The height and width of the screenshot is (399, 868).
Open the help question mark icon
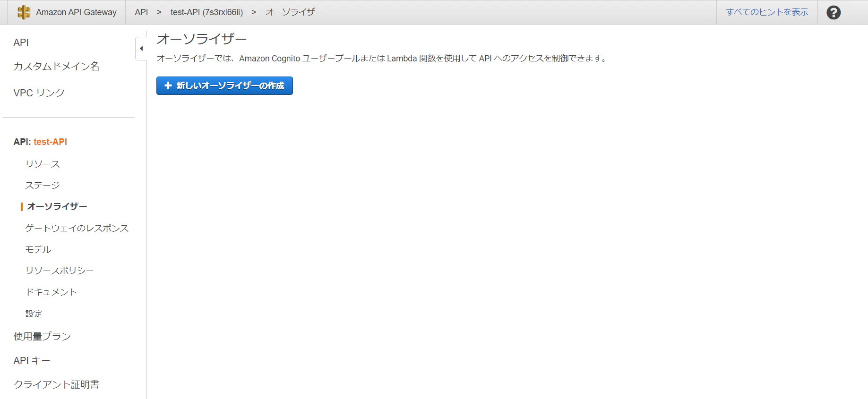coord(834,12)
